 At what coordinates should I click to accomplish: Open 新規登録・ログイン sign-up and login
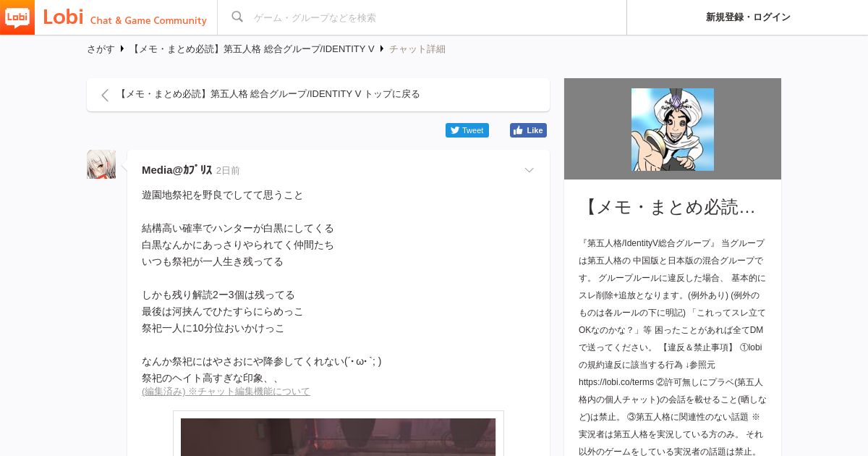click(x=748, y=17)
